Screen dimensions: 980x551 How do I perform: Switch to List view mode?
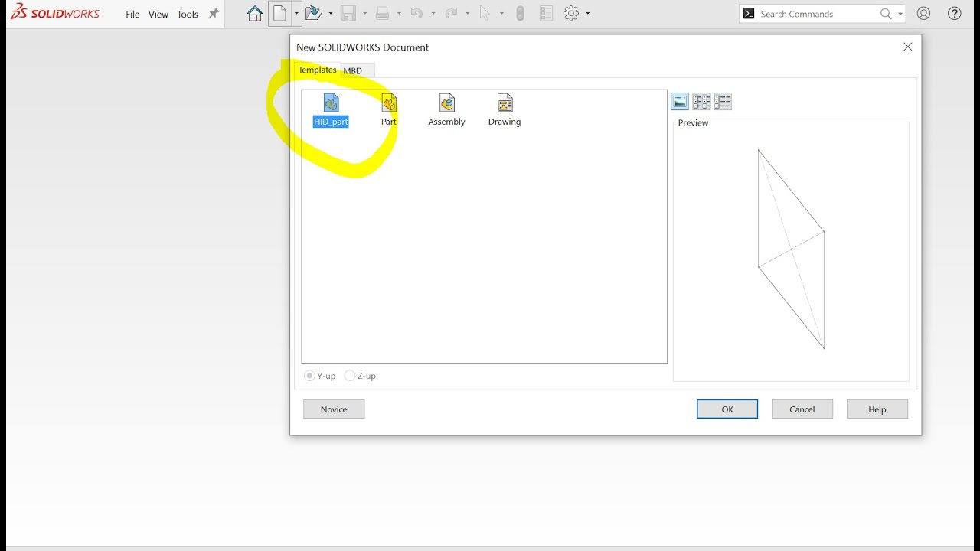(701, 102)
